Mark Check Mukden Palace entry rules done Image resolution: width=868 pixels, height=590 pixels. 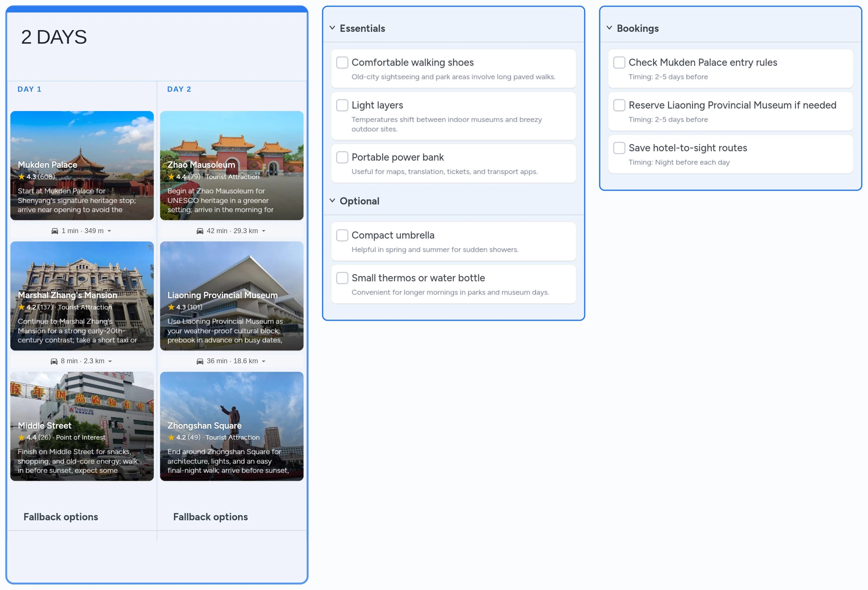click(x=619, y=63)
